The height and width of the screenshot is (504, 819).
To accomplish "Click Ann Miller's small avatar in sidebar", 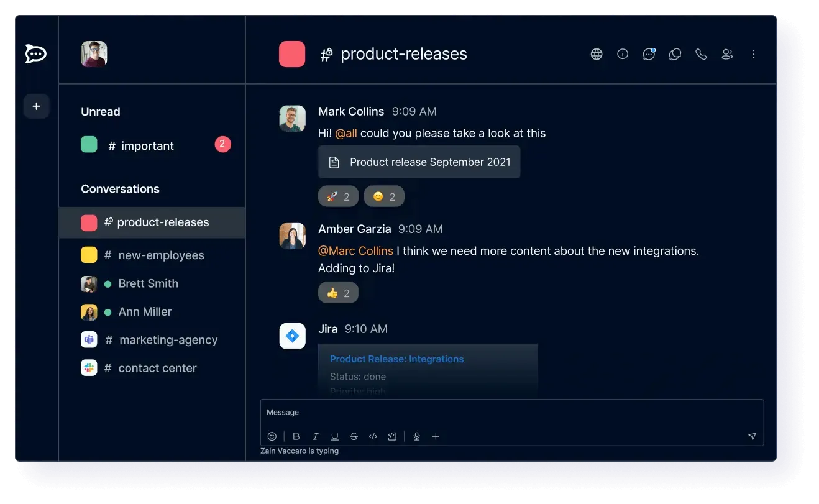I will pos(89,311).
